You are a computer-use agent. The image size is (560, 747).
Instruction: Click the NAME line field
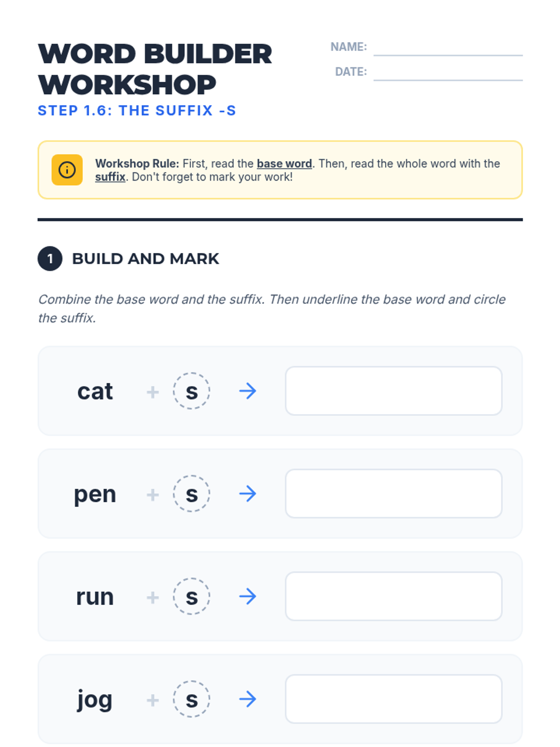(x=448, y=48)
